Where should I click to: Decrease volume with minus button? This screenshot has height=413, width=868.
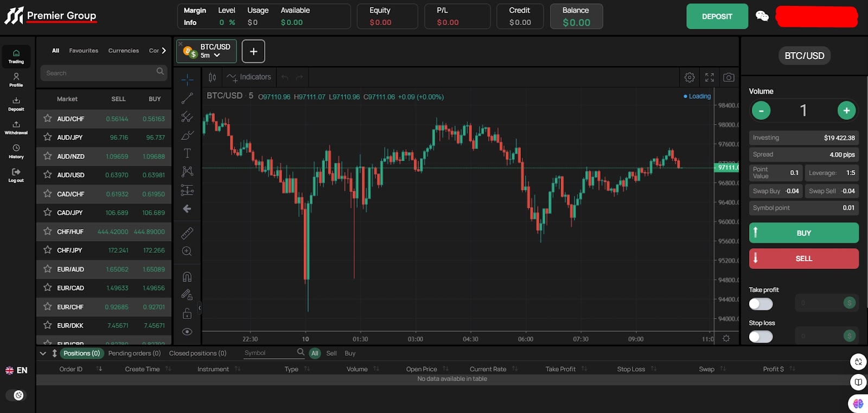761,111
